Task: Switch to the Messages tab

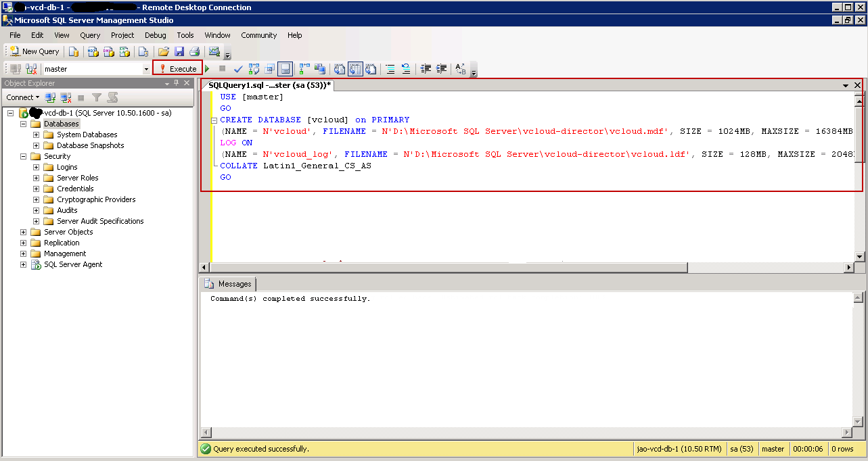Action: tap(234, 284)
